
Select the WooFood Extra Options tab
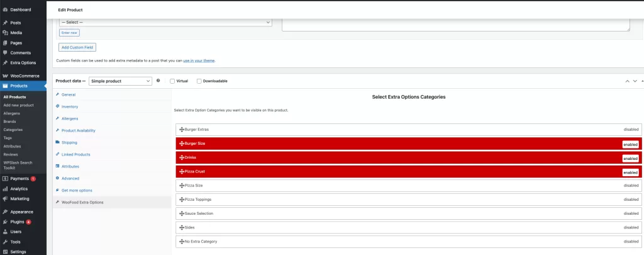(x=82, y=202)
